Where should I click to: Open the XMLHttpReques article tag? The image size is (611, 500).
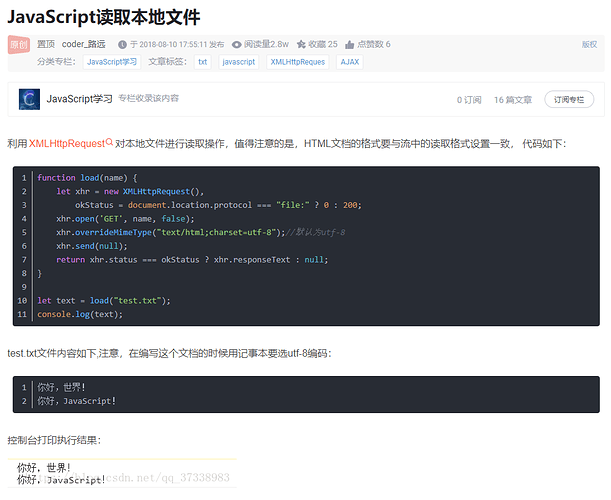[298, 62]
